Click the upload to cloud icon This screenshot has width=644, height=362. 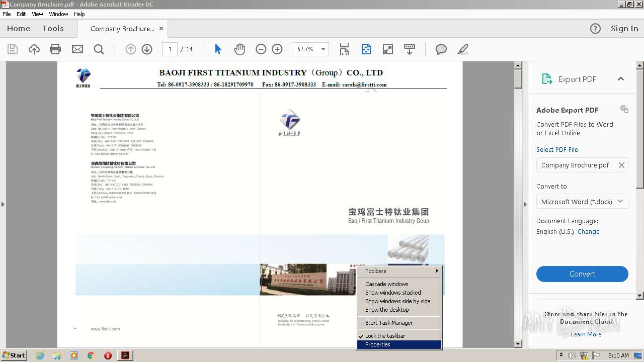[x=34, y=49]
